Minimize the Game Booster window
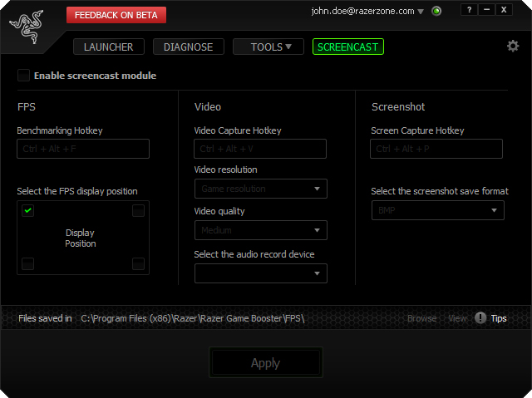 (486, 10)
